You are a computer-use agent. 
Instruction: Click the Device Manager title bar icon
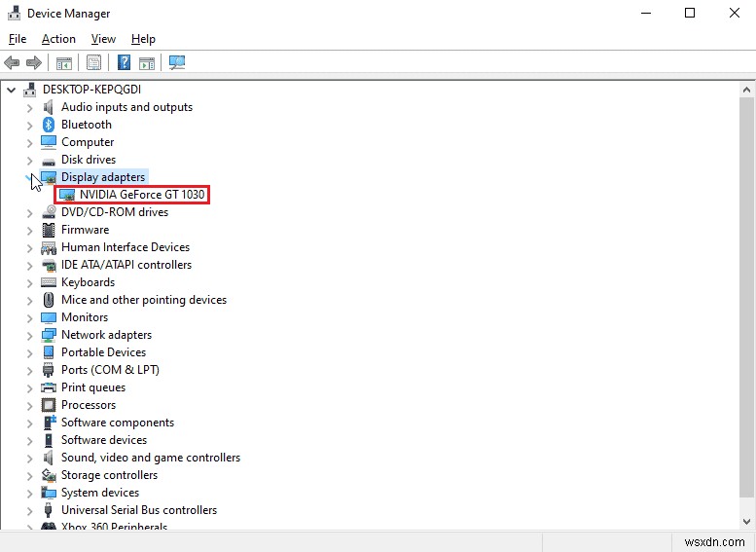click(x=15, y=14)
